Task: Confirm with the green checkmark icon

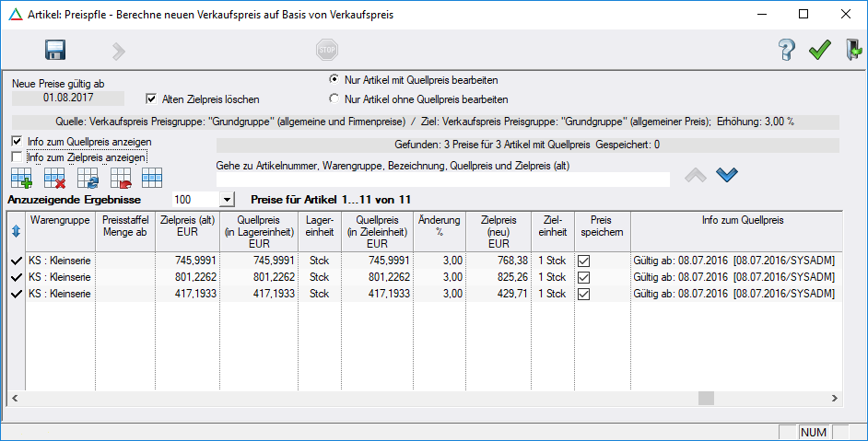Action: [819, 51]
